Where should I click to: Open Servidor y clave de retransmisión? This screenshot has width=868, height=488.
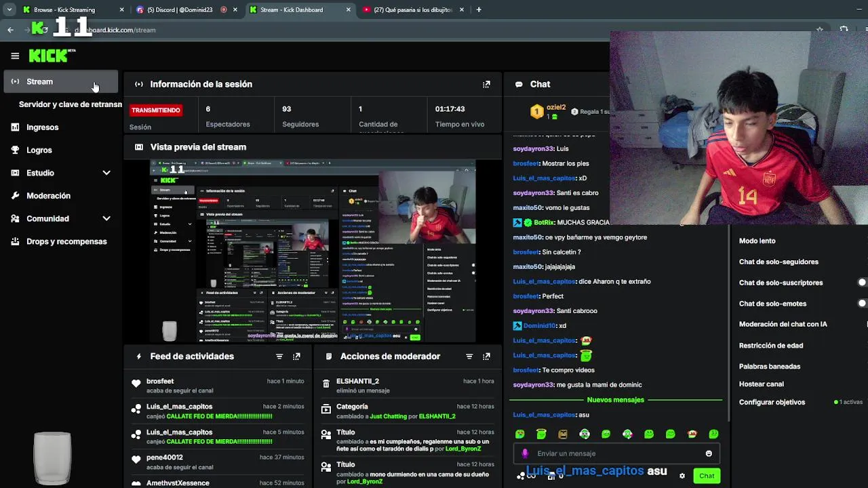(71, 104)
